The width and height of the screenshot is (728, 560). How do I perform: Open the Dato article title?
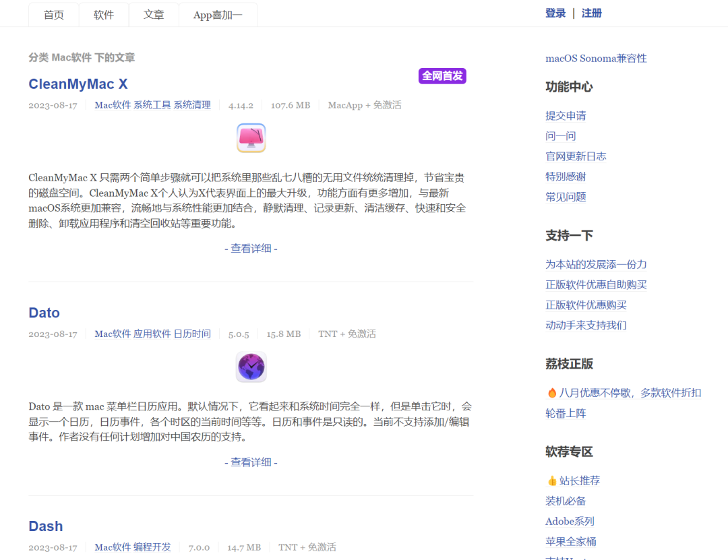click(44, 313)
